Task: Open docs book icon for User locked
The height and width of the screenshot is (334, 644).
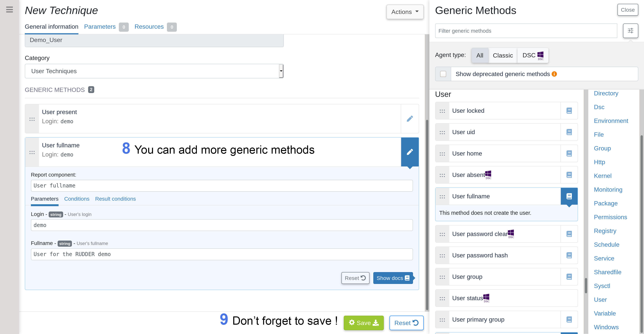Action: (569, 111)
